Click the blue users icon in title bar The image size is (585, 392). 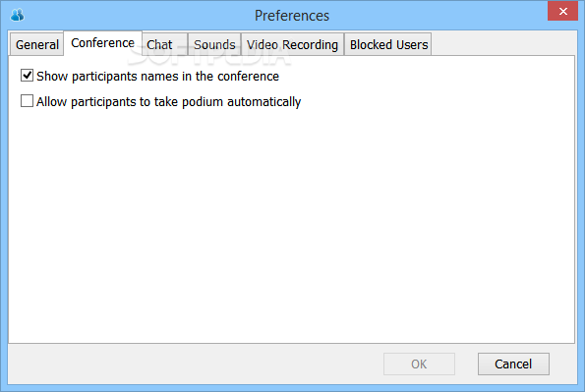point(17,16)
